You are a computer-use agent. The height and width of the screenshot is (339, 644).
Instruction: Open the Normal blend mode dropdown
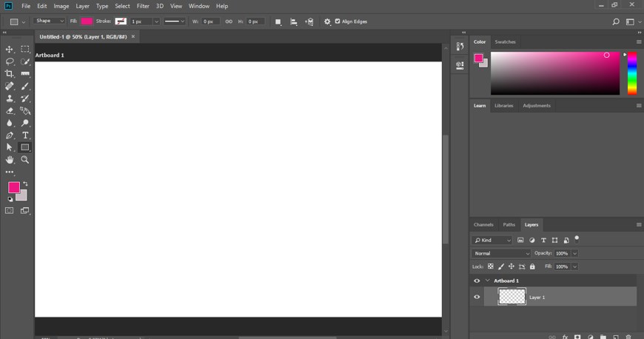(x=502, y=253)
